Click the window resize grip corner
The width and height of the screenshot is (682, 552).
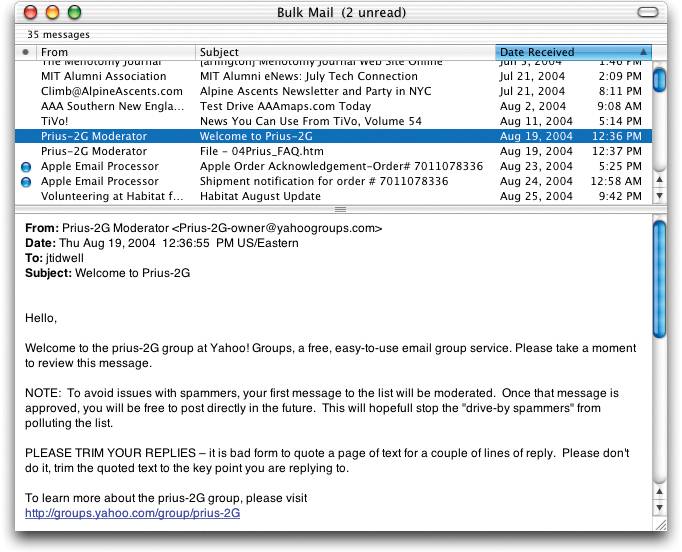(x=659, y=525)
